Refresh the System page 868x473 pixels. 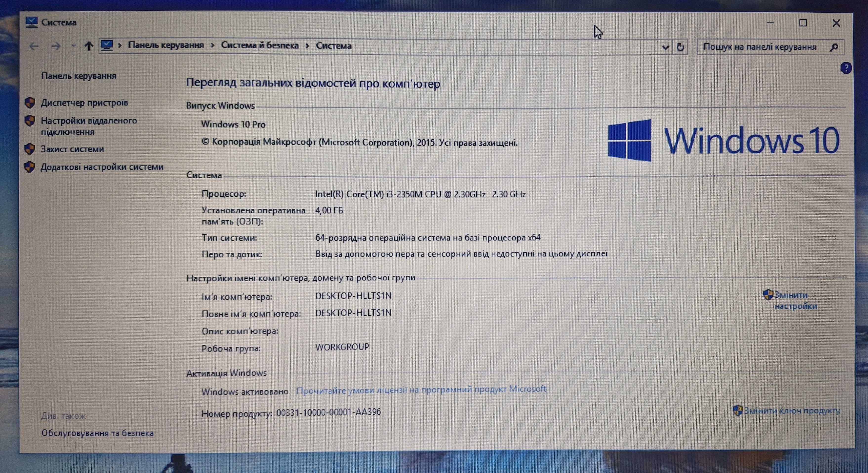click(x=680, y=47)
